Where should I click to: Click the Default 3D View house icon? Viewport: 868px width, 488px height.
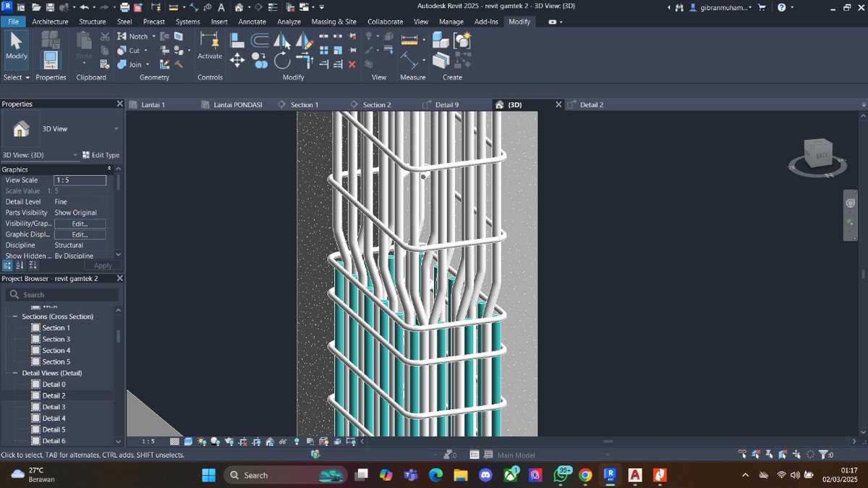[238, 7]
